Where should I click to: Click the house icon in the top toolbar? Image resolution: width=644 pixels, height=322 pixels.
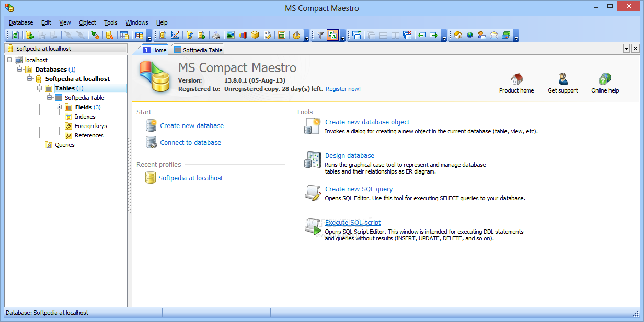pos(458,35)
